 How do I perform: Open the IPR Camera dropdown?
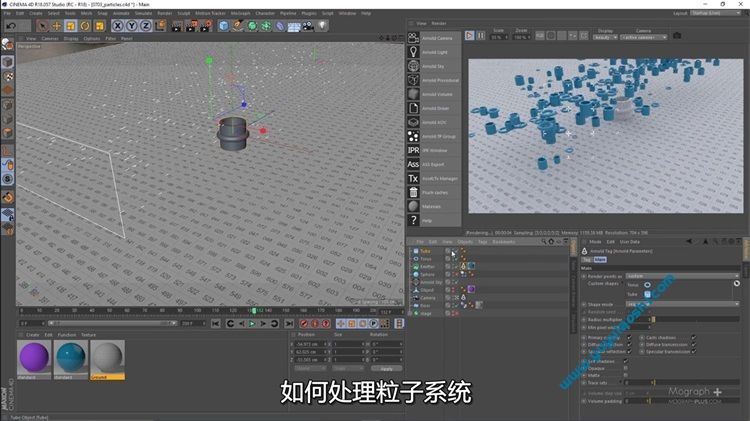(x=643, y=37)
